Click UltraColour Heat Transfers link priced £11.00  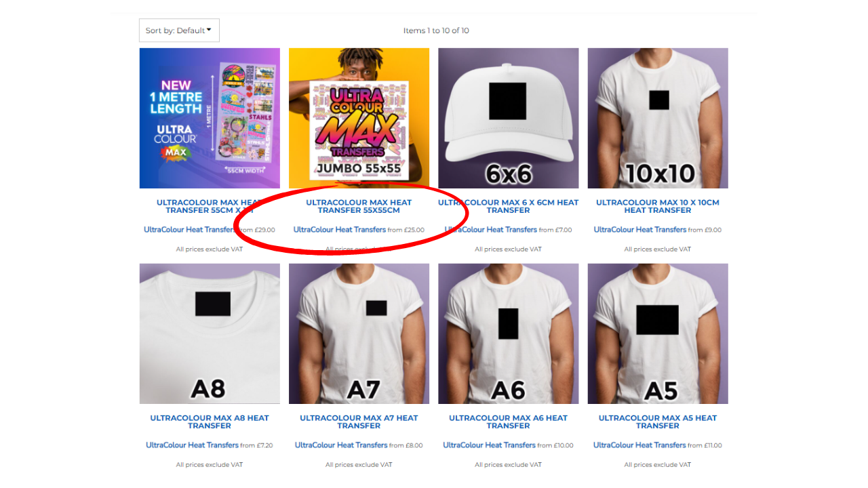click(639, 445)
